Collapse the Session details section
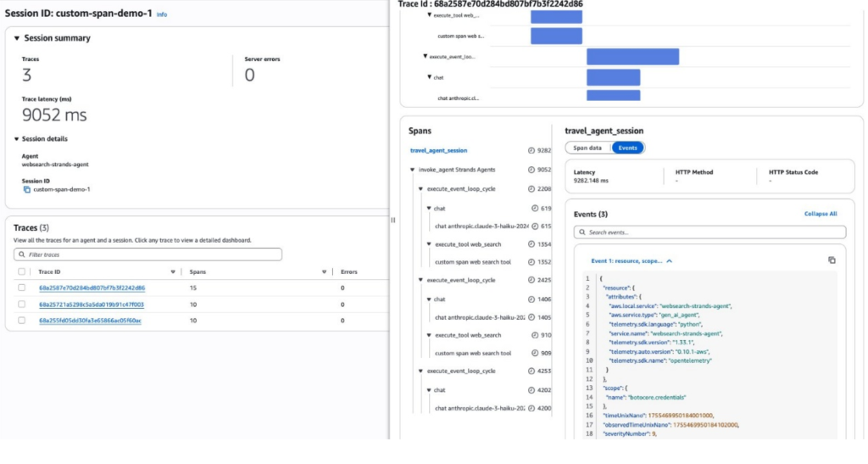868x464 pixels. point(17,139)
